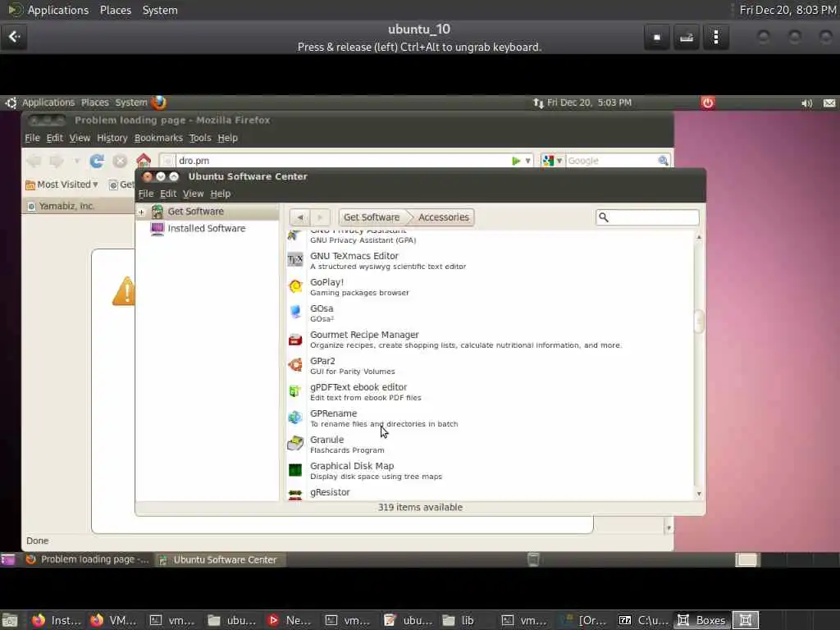Open Firefox History menu
The width and height of the screenshot is (840, 630).
pyautogui.click(x=112, y=138)
